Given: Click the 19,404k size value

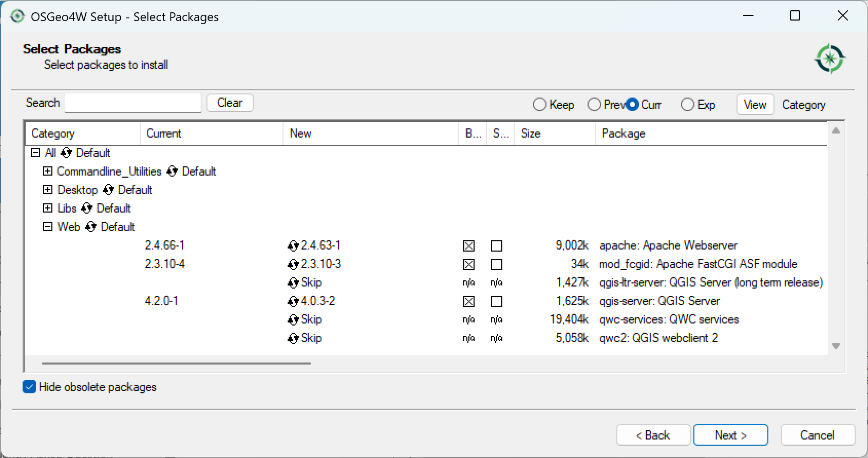Looking at the screenshot, I should tap(569, 319).
